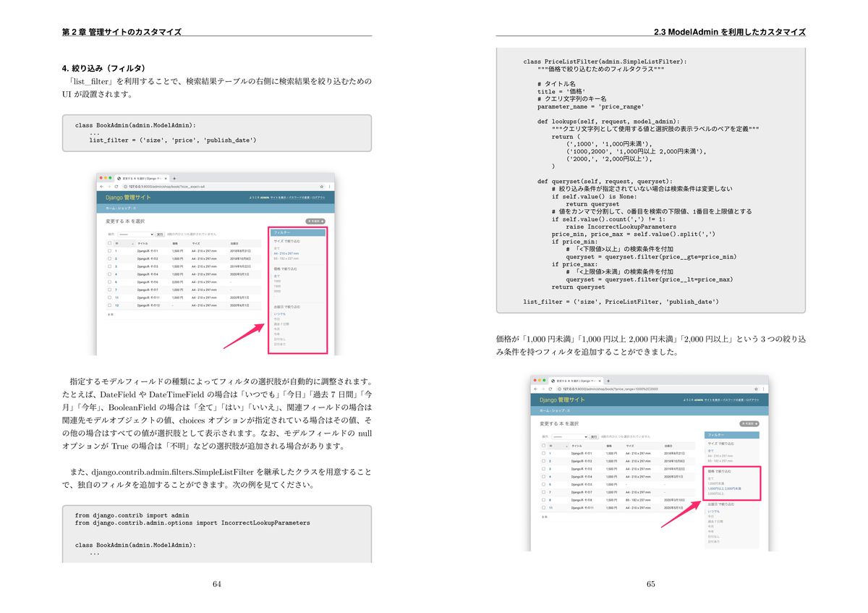The image size is (868, 613).
Task: Click 本を追加 button in page 65 screenshot
Action: (749, 424)
